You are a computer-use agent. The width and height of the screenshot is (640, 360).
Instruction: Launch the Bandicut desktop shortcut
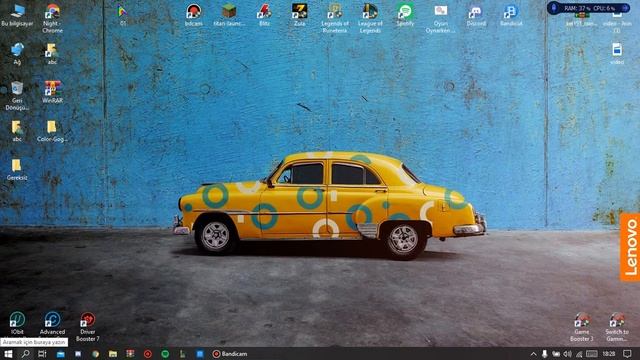pyautogui.click(x=511, y=16)
